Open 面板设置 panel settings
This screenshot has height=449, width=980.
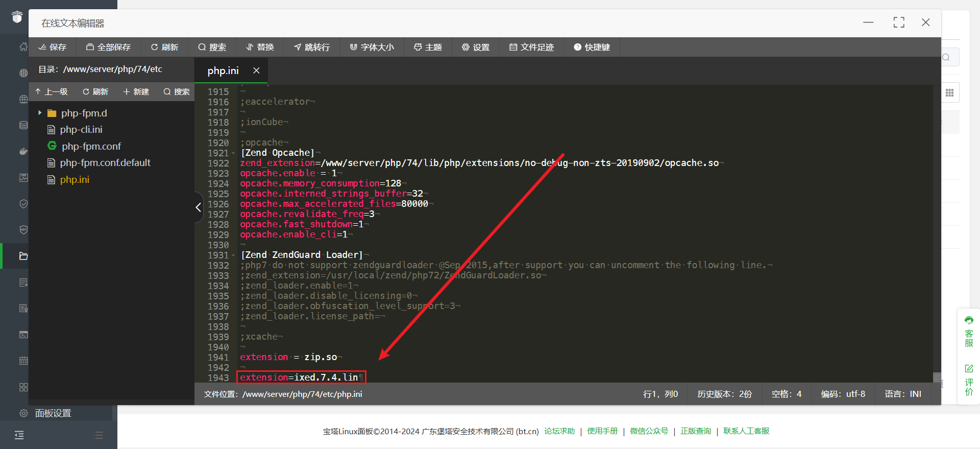(x=53, y=413)
